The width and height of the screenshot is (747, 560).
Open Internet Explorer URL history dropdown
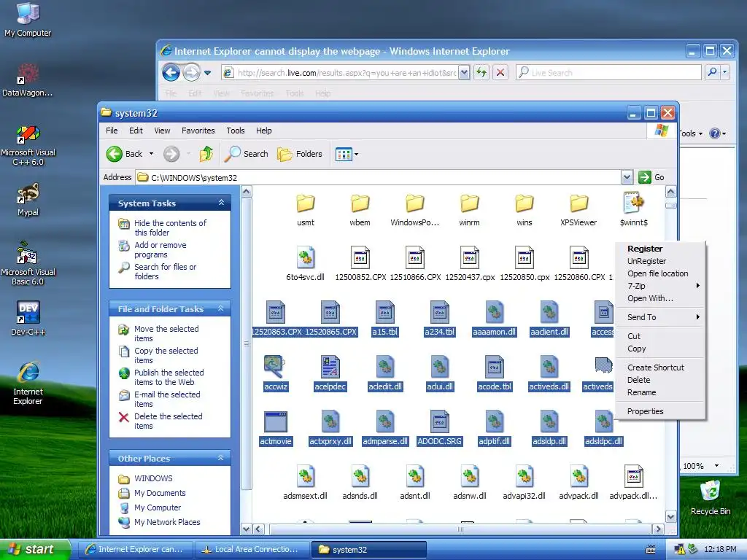(464, 72)
